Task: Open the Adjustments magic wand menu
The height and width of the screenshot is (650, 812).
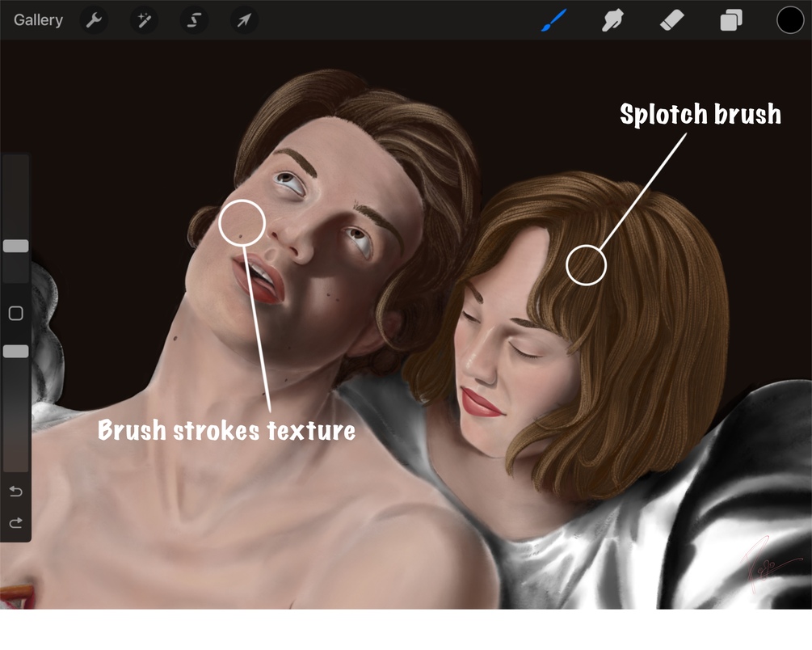Action: [x=144, y=20]
